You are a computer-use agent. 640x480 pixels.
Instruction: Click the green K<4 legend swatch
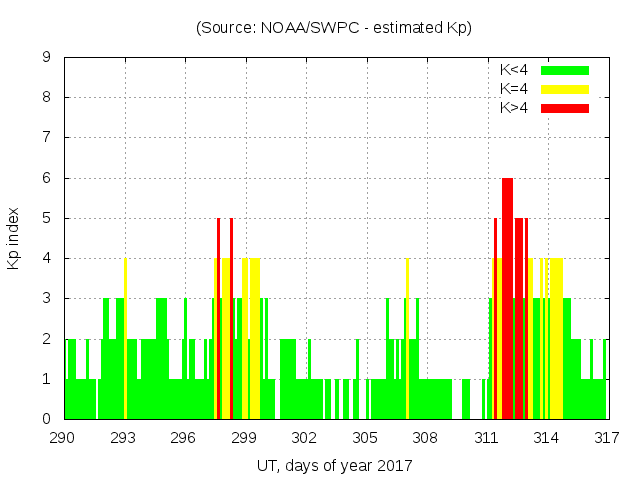pos(565,70)
